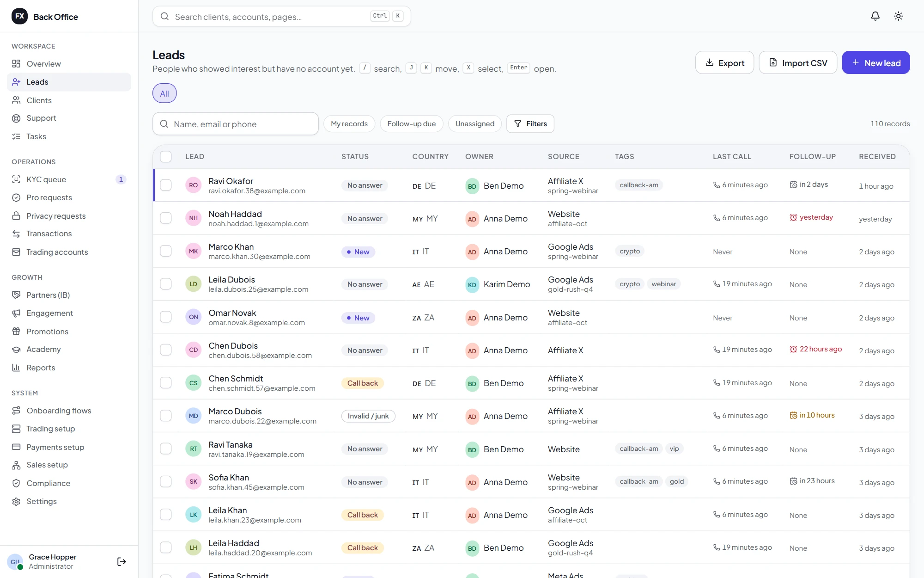Navigate to Trading accounts
The width and height of the screenshot is (924, 578).
tap(69, 252)
